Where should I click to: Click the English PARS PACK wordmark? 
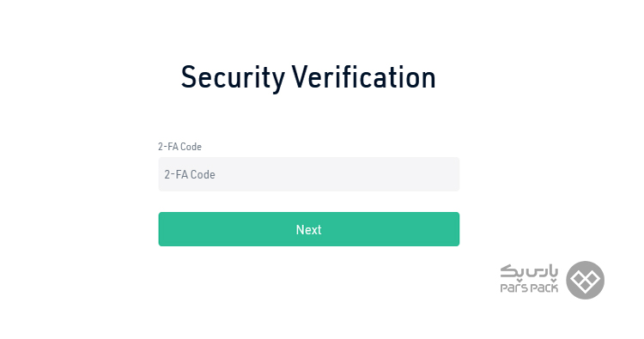(529, 288)
